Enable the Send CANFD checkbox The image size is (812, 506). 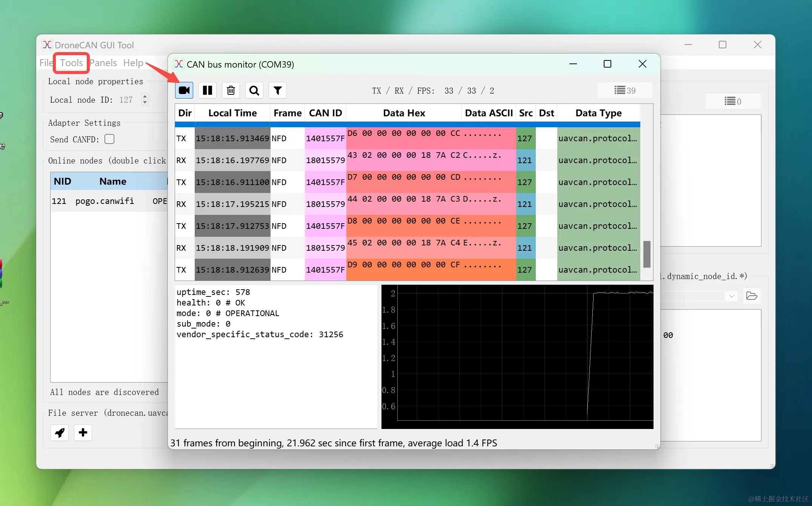point(109,139)
